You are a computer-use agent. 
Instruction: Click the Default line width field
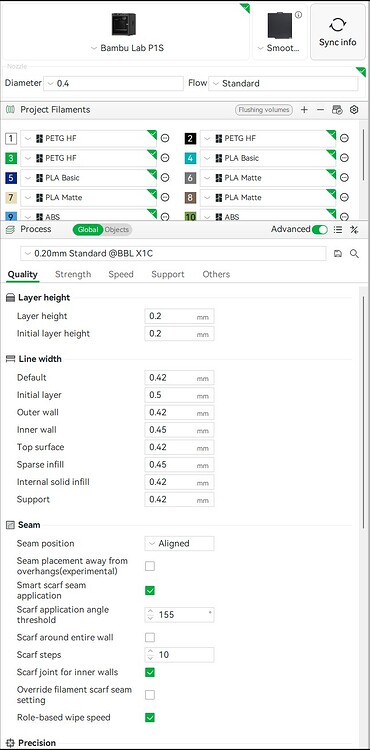pos(179,378)
